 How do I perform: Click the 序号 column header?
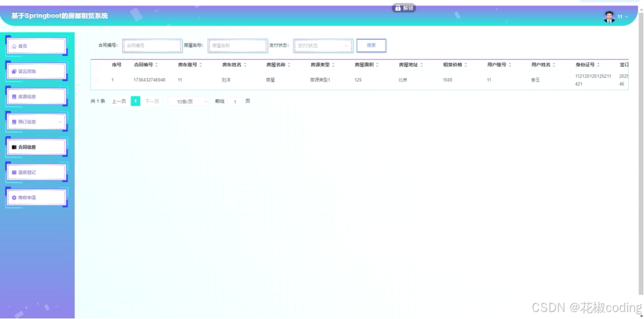point(117,65)
